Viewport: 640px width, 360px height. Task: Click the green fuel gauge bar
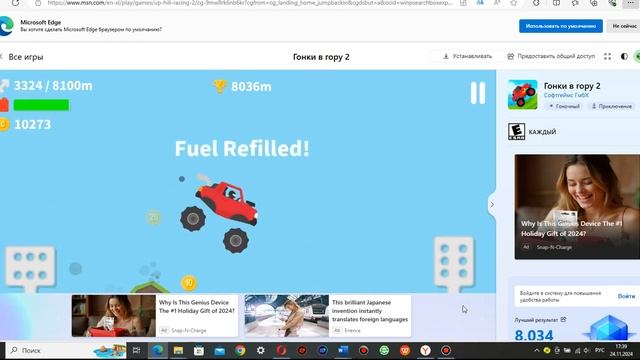41,105
